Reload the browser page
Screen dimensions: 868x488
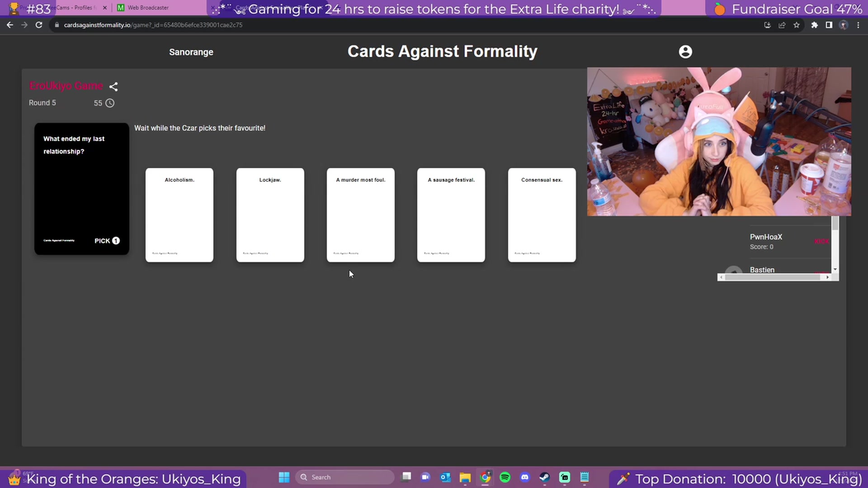39,25
